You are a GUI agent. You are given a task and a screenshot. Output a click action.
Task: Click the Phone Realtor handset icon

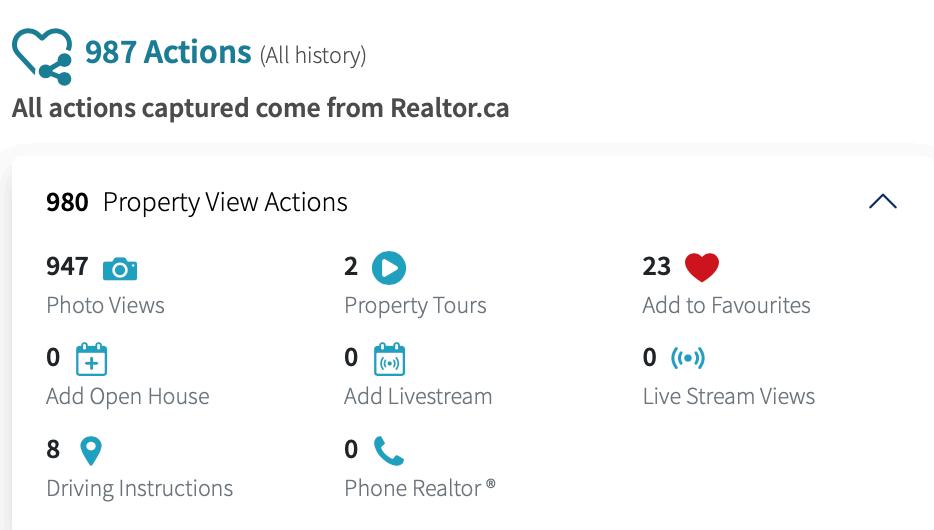pos(389,451)
